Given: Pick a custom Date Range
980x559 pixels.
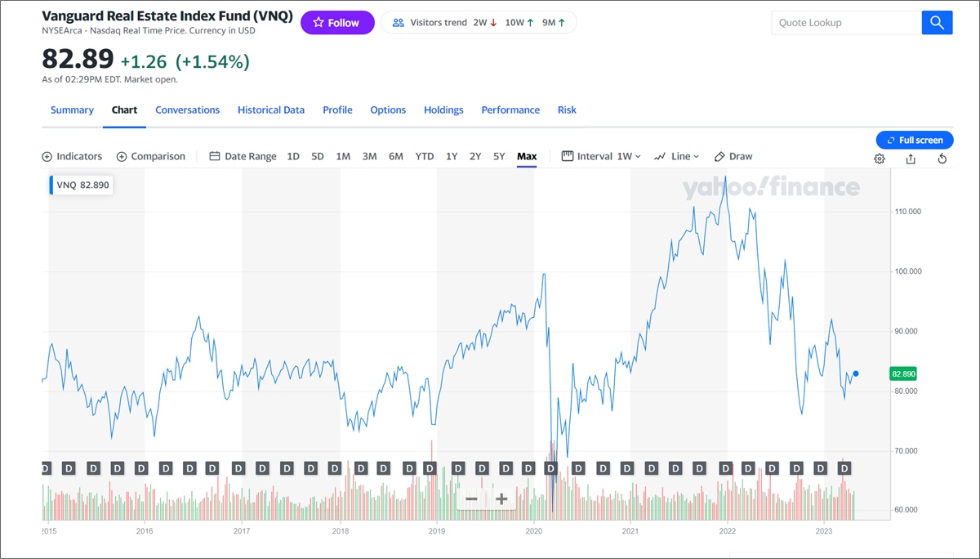Looking at the screenshot, I should click(x=243, y=156).
